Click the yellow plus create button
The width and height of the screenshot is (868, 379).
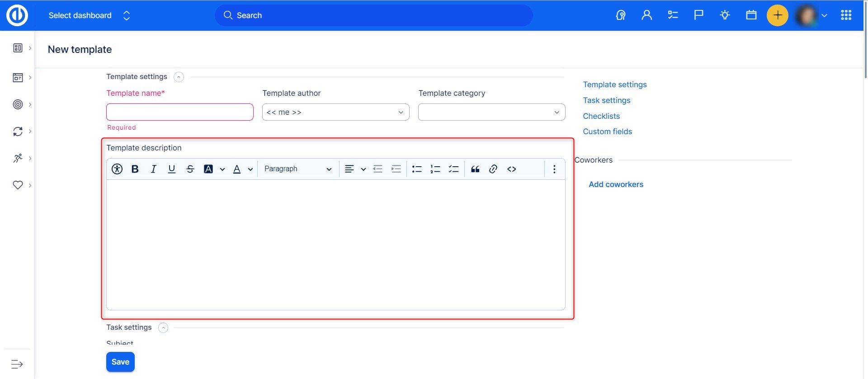pos(777,15)
